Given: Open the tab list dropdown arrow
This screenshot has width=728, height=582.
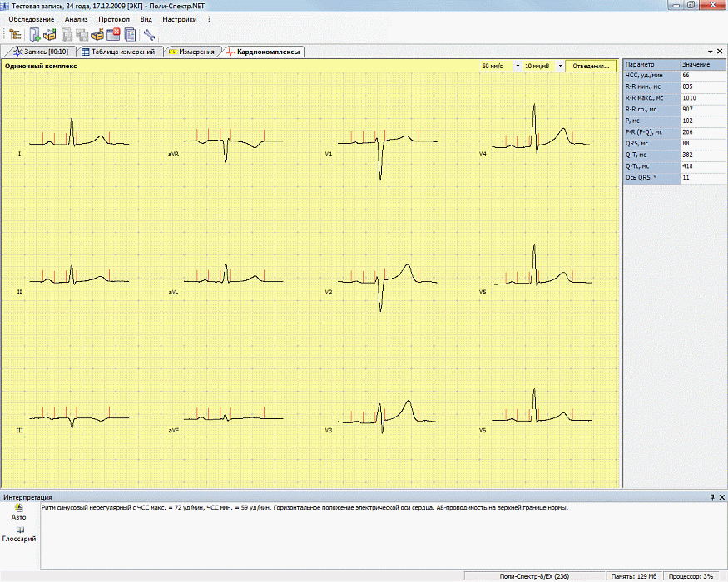Looking at the screenshot, I should click(709, 52).
